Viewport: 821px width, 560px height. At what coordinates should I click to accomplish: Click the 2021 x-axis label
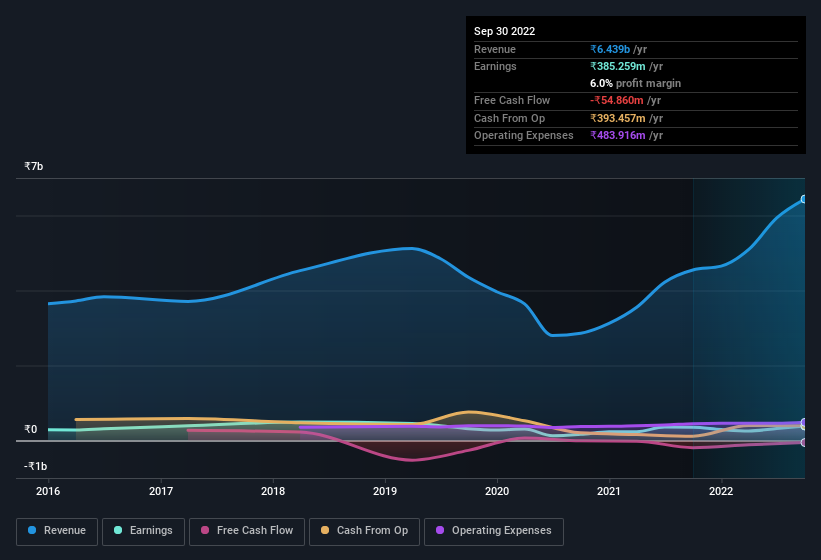[x=609, y=491]
